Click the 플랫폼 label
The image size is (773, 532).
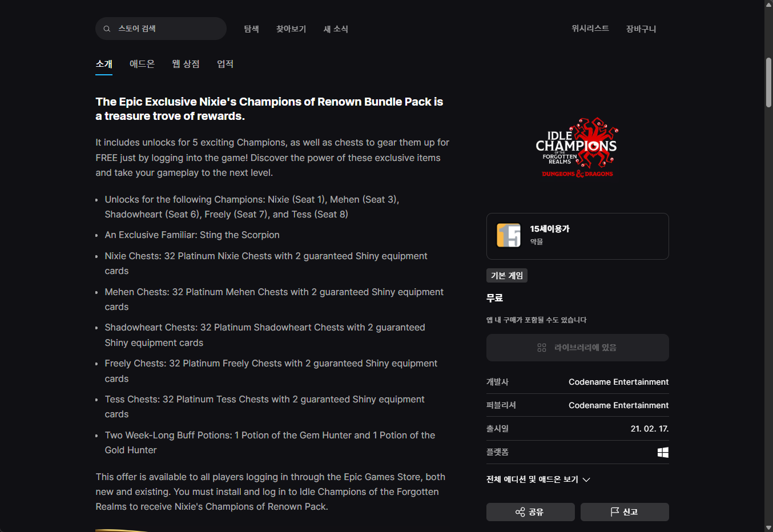(x=497, y=452)
